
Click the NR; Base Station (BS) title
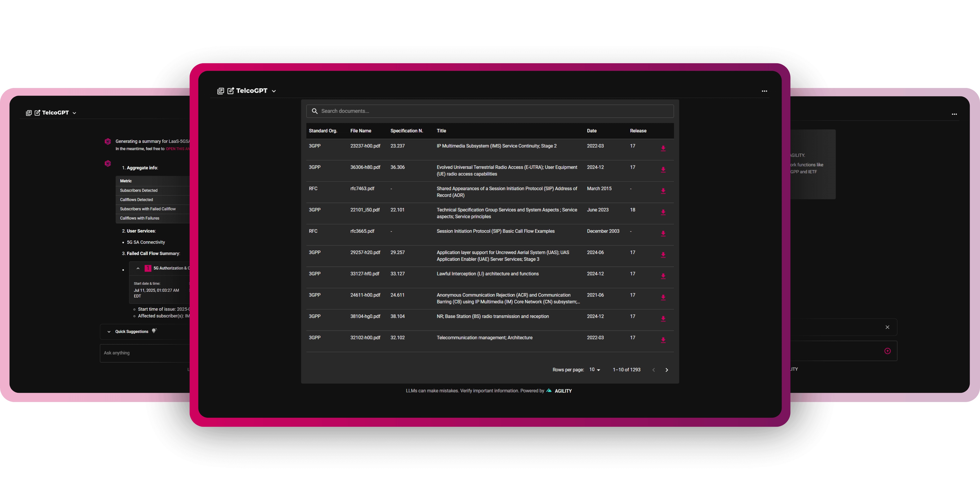pyautogui.click(x=493, y=316)
